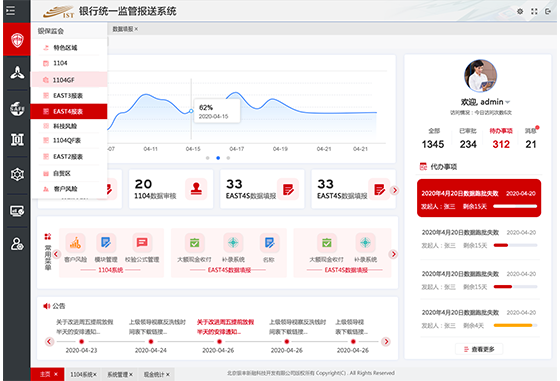Switch to the 数据填报 top tab

122,29
